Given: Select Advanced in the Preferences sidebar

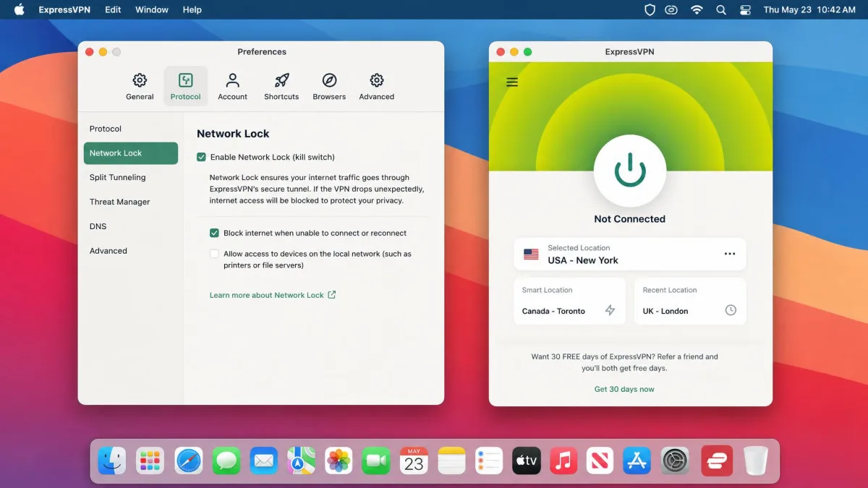Looking at the screenshot, I should [131, 251].
